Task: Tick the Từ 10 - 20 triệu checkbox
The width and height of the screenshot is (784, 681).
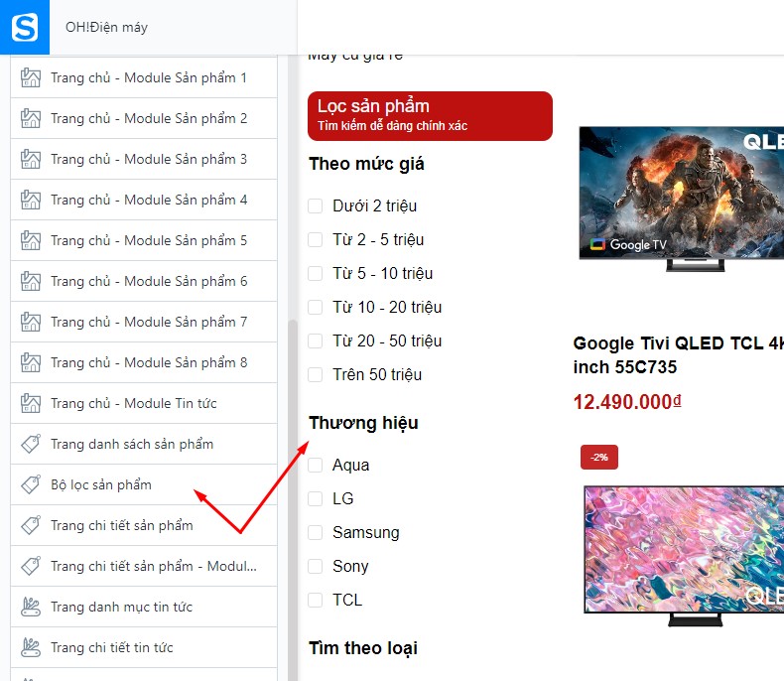Action: tap(315, 307)
